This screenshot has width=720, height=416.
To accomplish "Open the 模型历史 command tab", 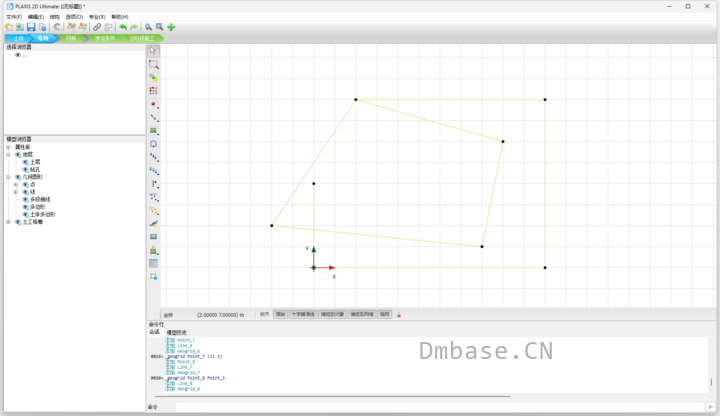I will pos(176,332).
